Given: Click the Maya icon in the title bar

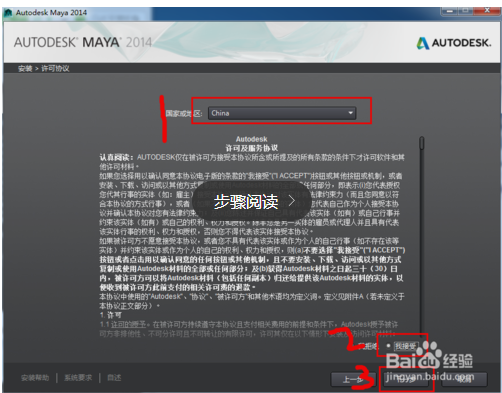Looking at the screenshot, I should [8, 13].
